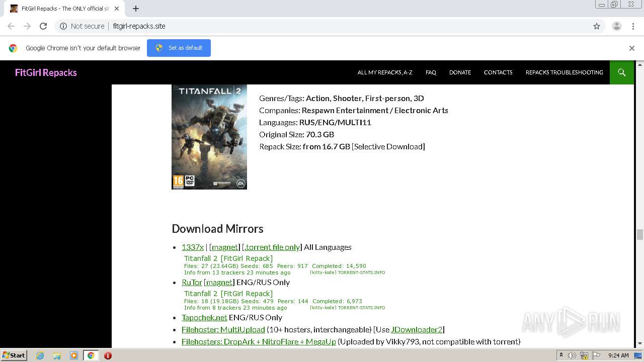The width and height of the screenshot is (644, 362).
Task: Close the FitGirl Repacks tab
Action: click(117, 9)
